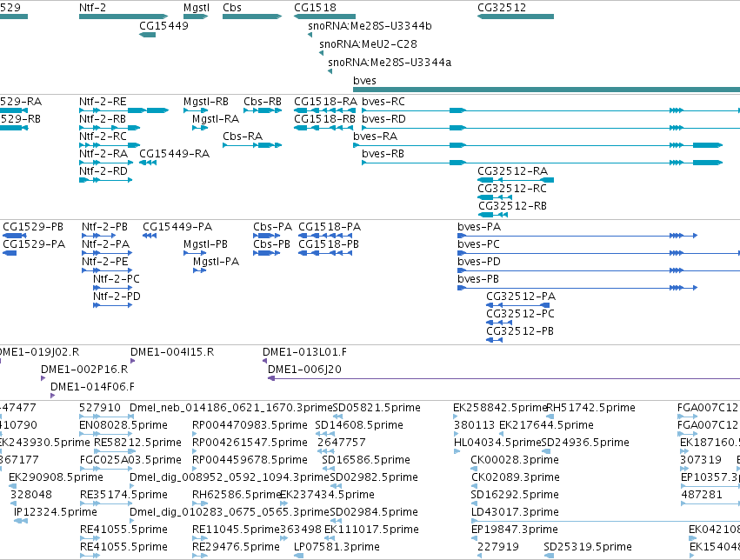The height and width of the screenshot is (560, 740).
Task: Select protein Cbs-PA
Action: pyautogui.click(x=267, y=236)
